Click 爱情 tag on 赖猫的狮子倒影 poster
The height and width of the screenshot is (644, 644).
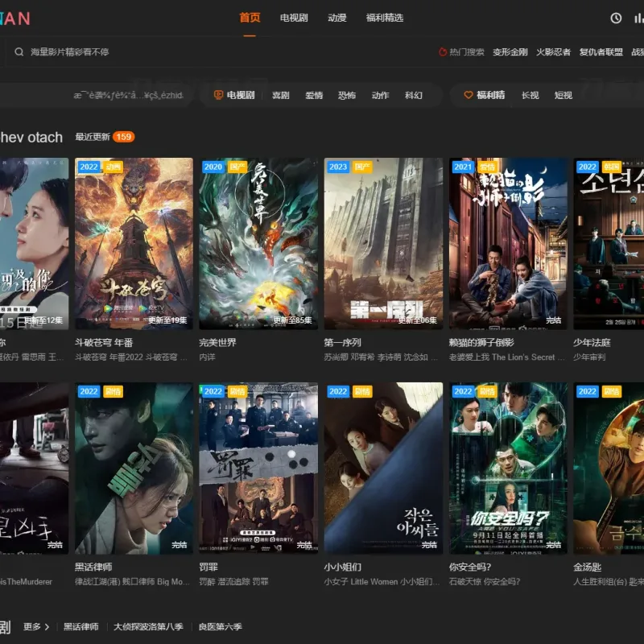487,167
